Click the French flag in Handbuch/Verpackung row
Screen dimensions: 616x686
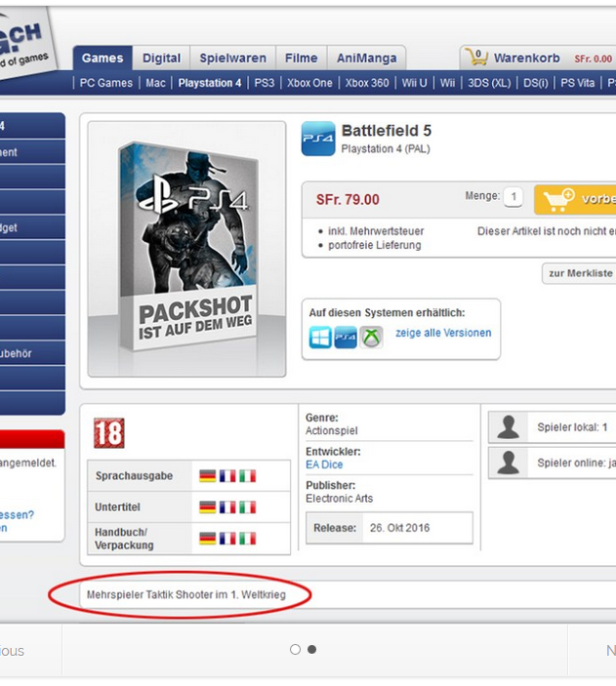(227, 539)
